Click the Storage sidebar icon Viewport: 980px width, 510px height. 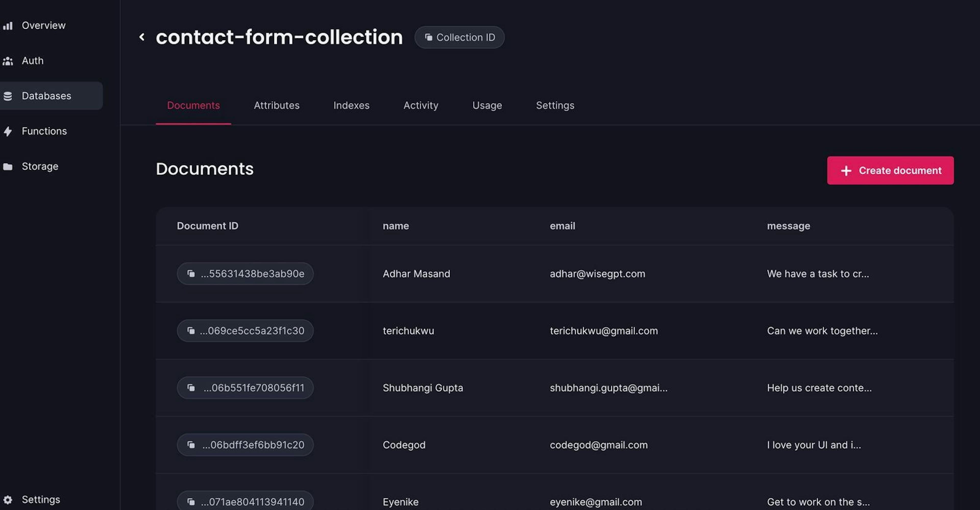(x=8, y=166)
